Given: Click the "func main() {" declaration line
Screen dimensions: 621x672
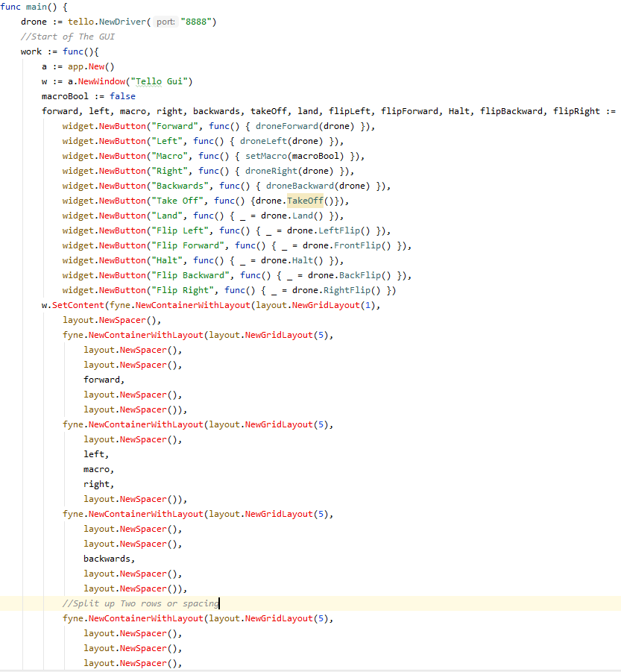Looking at the screenshot, I should pos(34,7).
